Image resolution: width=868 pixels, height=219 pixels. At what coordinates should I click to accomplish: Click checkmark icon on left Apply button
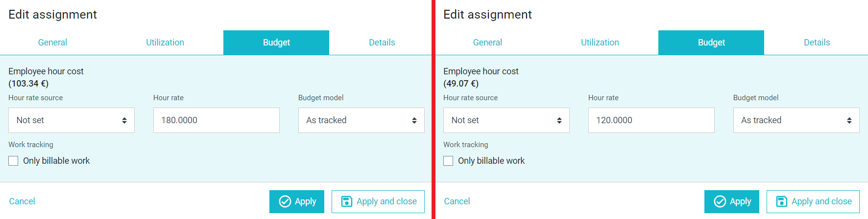pyautogui.click(x=285, y=201)
